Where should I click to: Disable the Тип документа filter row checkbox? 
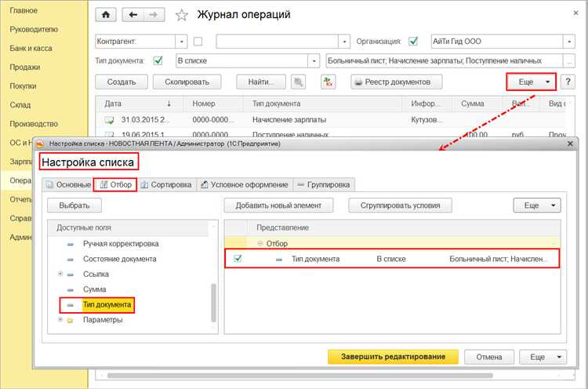238,258
